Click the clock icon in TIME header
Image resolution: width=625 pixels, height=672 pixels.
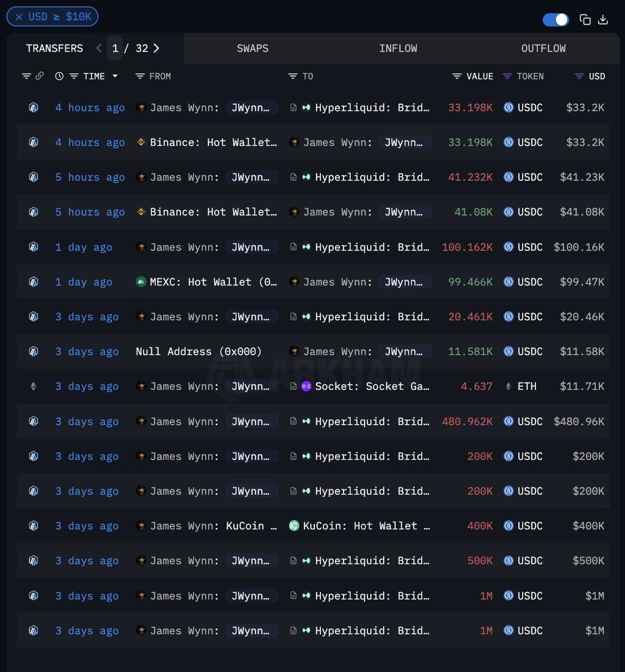pyautogui.click(x=59, y=76)
